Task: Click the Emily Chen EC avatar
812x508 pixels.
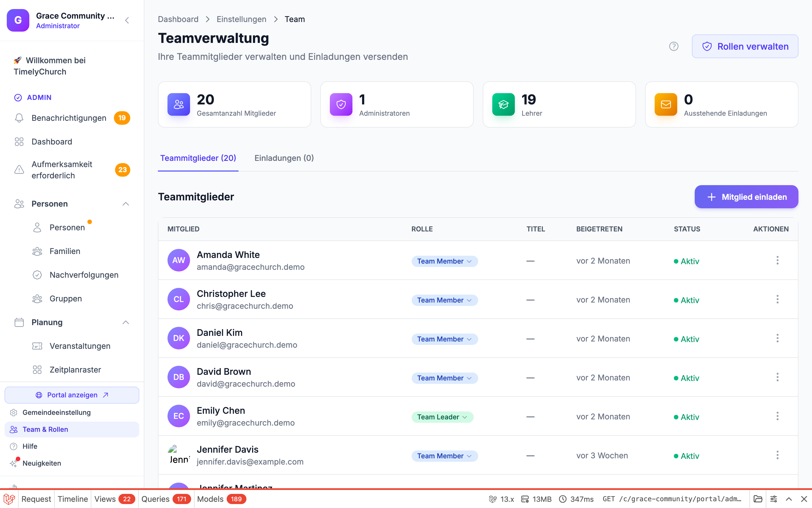Action: [179, 416]
